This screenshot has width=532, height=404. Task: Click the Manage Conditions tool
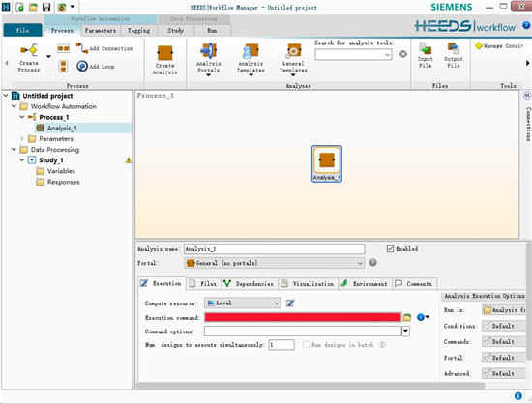coord(499,45)
